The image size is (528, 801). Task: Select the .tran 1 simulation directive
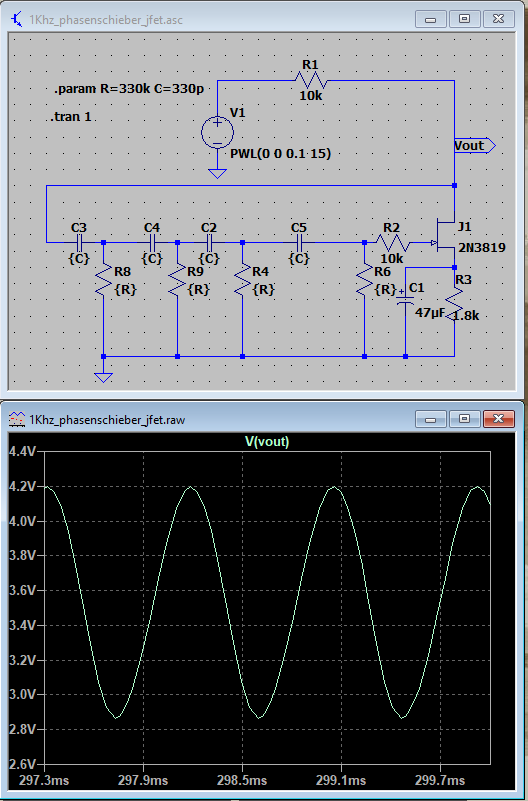pos(71,117)
